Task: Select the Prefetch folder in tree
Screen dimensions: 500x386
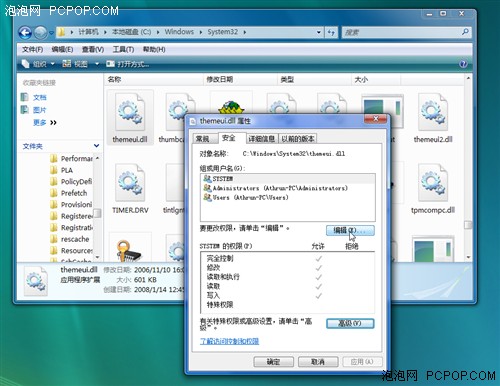Action: click(x=69, y=193)
